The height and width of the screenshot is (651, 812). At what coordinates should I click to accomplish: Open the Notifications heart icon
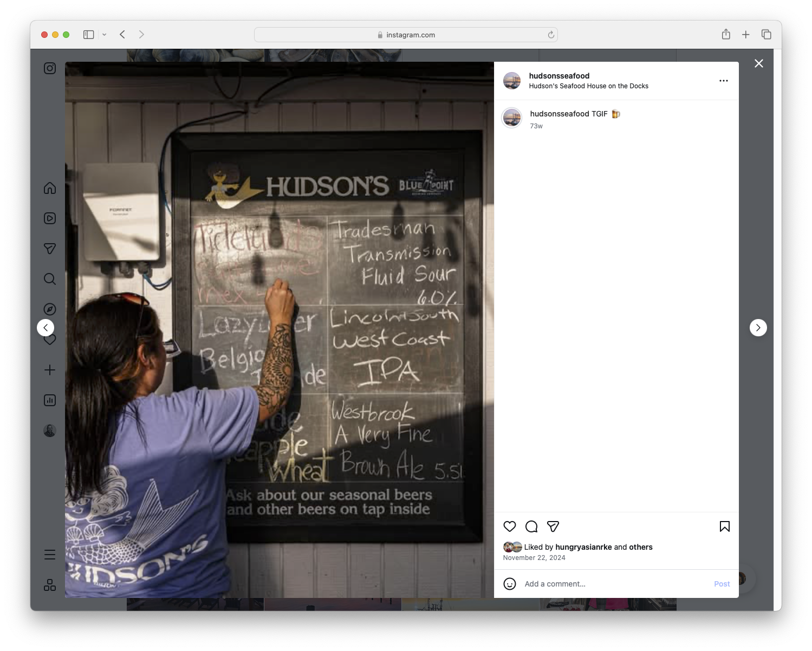point(49,340)
